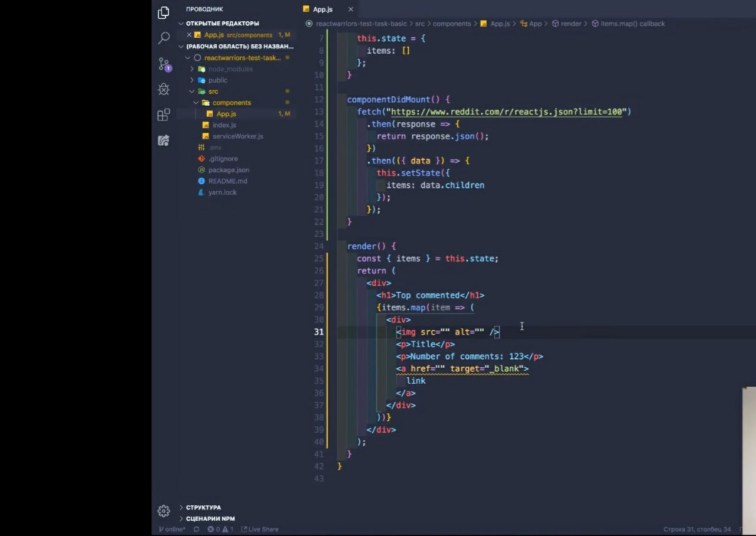Open the Extensions view icon

(x=164, y=115)
